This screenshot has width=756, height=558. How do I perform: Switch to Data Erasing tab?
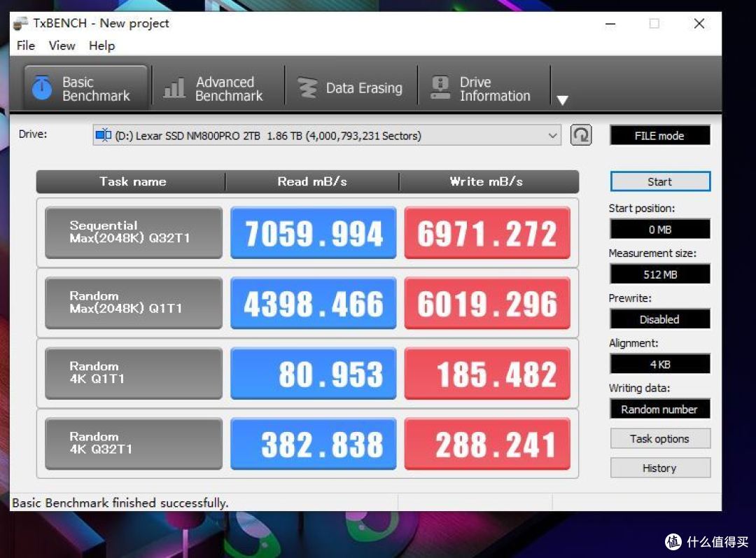(x=351, y=88)
